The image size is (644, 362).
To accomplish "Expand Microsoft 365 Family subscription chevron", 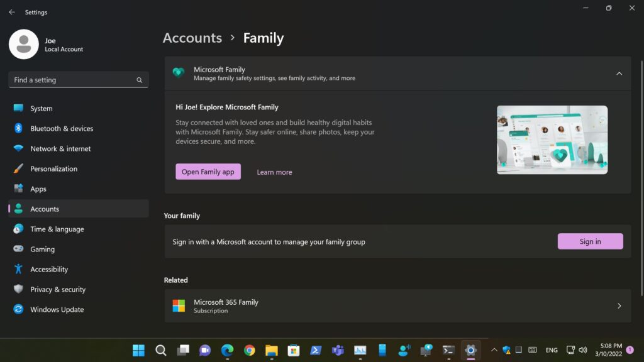I will tap(619, 306).
